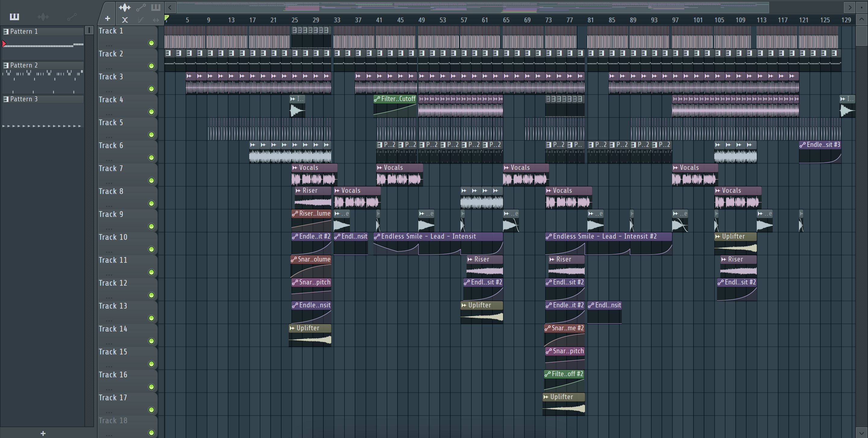Mute Track 18 using its green LED
This screenshot has width=868, height=438.
152,433
